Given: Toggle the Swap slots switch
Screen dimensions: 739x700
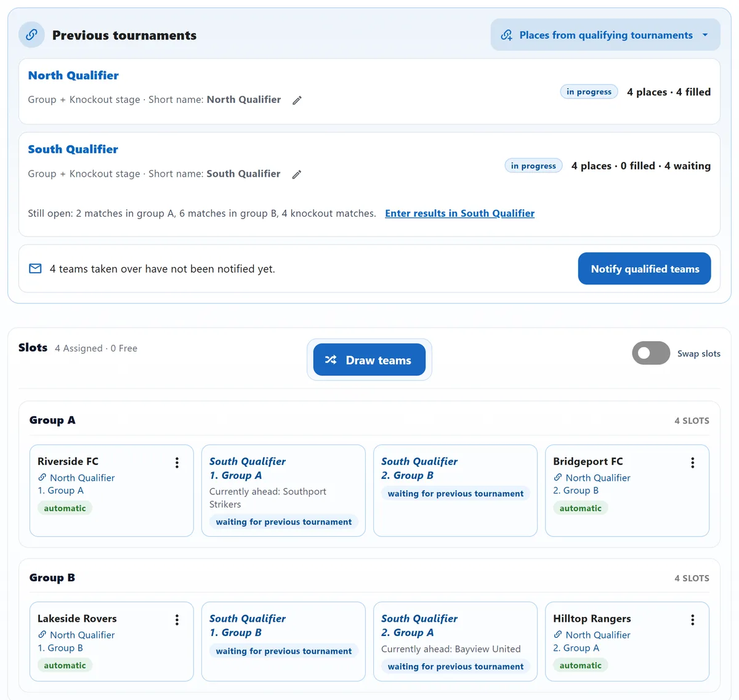Looking at the screenshot, I should [651, 353].
